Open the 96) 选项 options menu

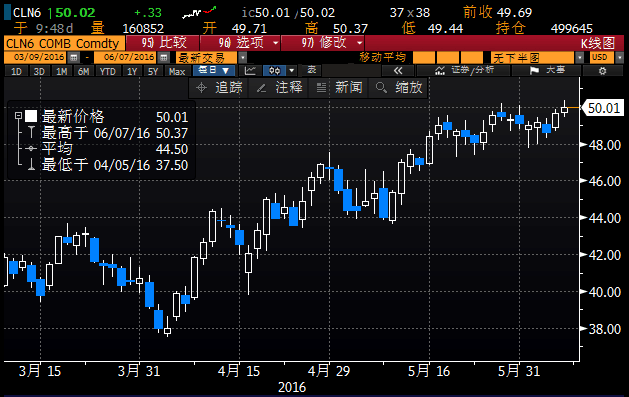point(240,43)
